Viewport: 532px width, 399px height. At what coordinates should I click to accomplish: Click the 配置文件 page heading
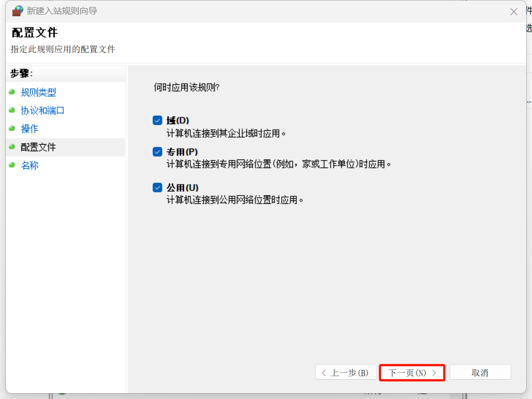tap(34, 33)
